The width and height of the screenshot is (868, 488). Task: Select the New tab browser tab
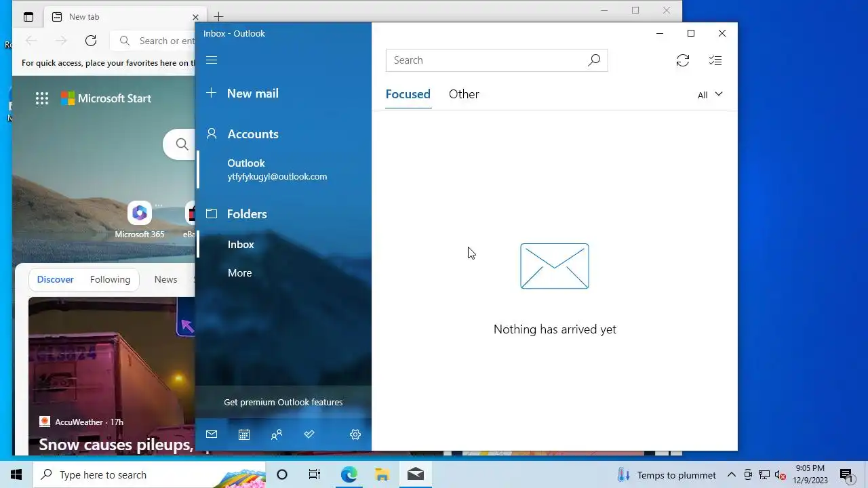[125, 17]
